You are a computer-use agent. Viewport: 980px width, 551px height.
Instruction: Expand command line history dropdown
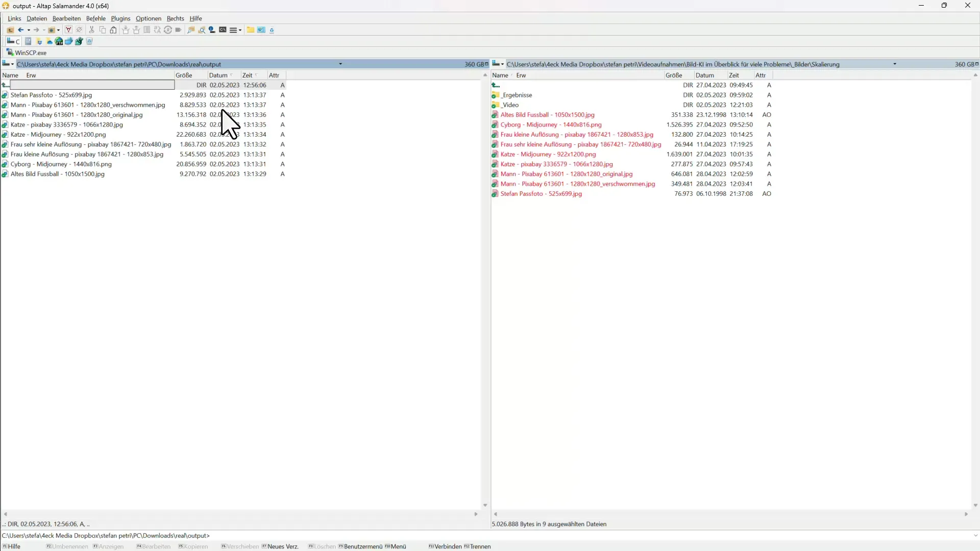click(x=975, y=536)
